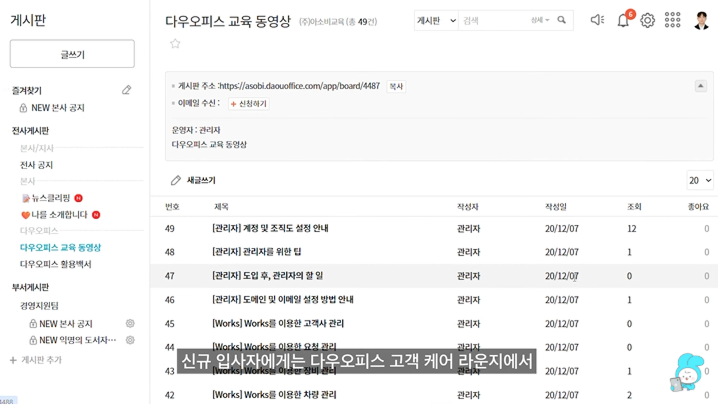Click the megaphone announcement icon
718x406 pixels.
597,20
